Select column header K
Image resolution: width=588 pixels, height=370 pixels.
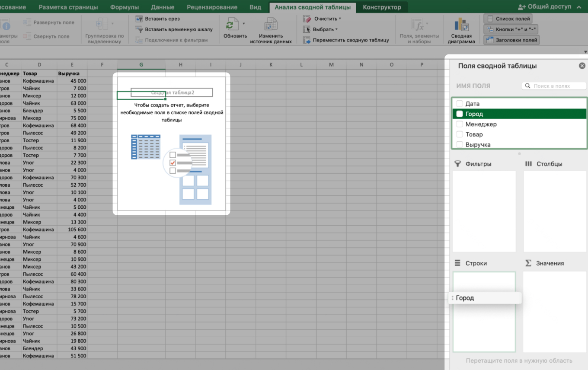pyautogui.click(x=271, y=65)
